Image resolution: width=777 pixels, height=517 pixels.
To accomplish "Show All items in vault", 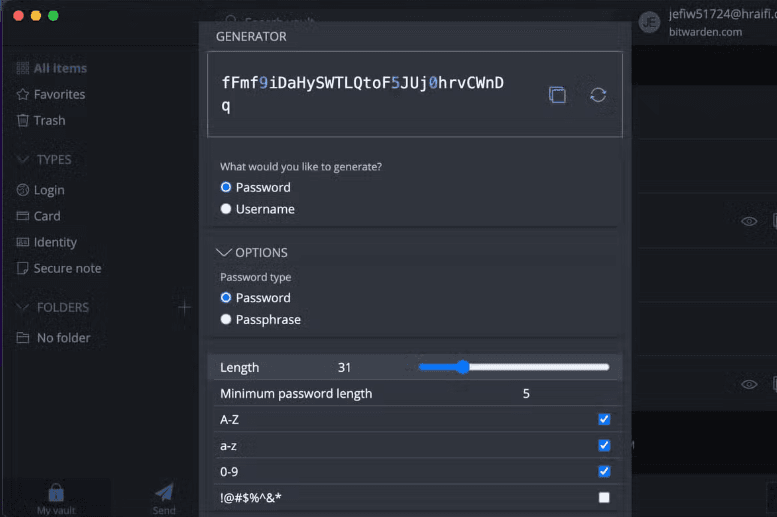I will click(x=52, y=68).
